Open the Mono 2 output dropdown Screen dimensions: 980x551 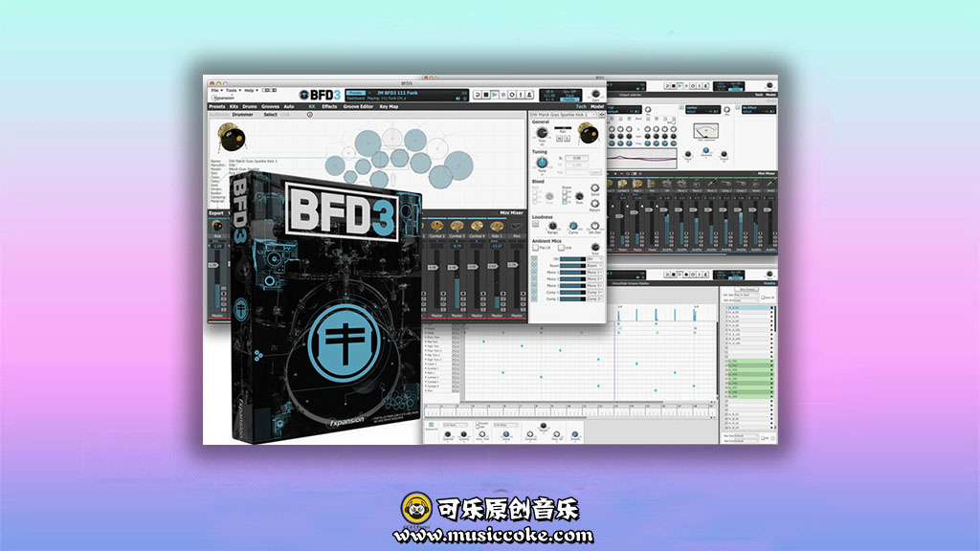tap(594, 279)
